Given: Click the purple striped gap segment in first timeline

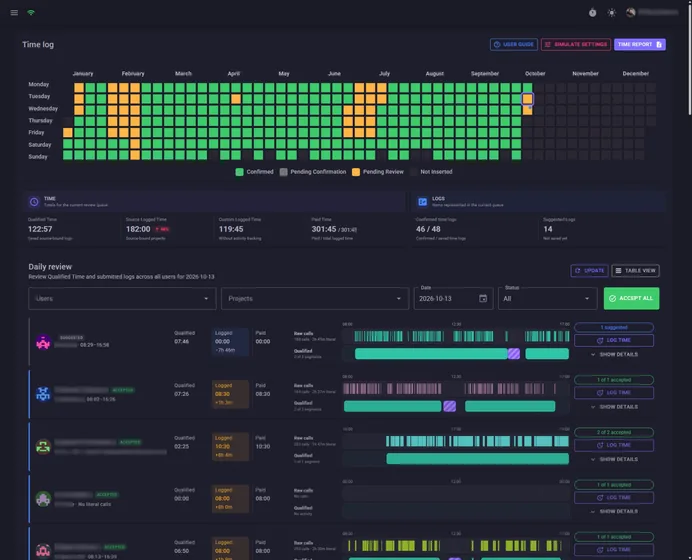Looking at the screenshot, I should pos(514,353).
